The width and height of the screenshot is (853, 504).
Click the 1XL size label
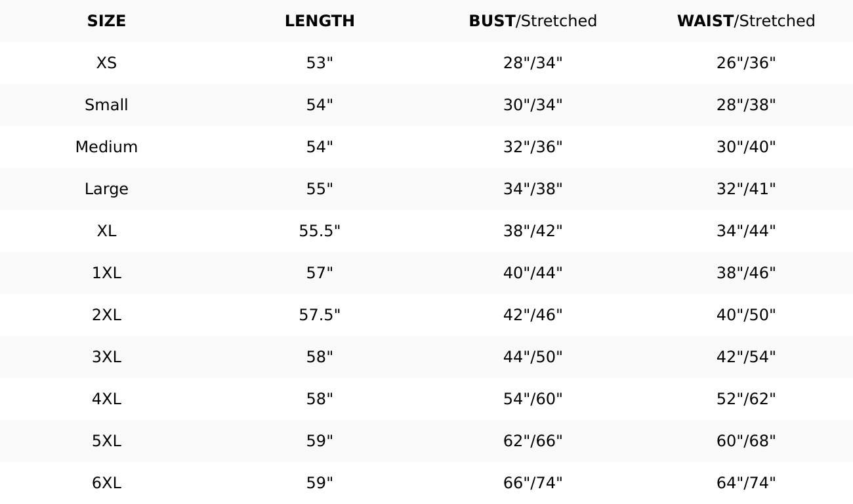point(106,273)
